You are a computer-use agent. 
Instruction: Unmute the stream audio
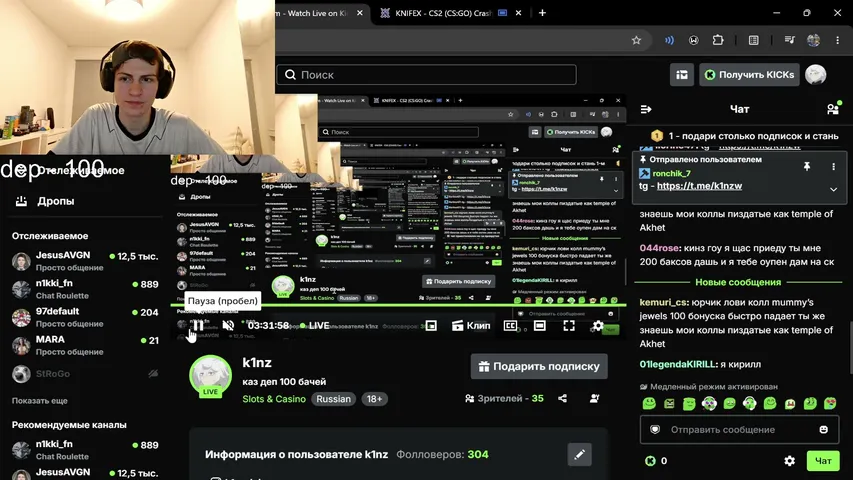(x=228, y=325)
